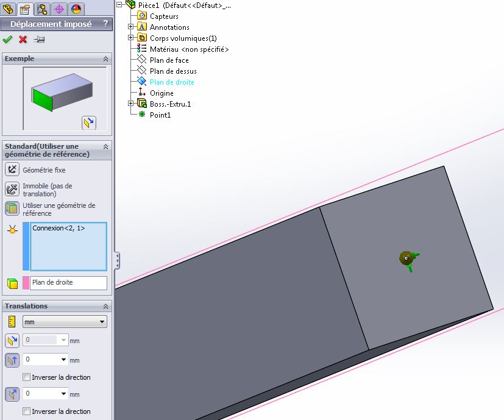Check the last Inverser la direction checkbox

pyautogui.click(x=26, y=411)
